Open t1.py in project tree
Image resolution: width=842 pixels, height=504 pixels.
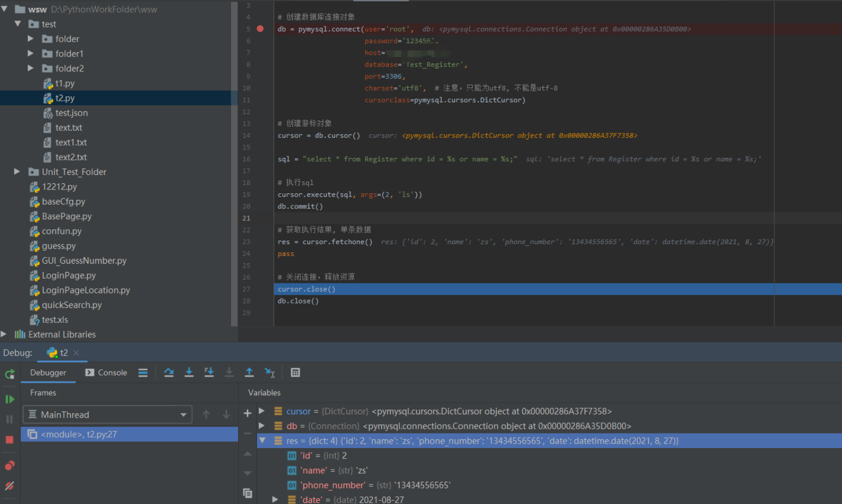pyautogui.click(x=64, y=83)
